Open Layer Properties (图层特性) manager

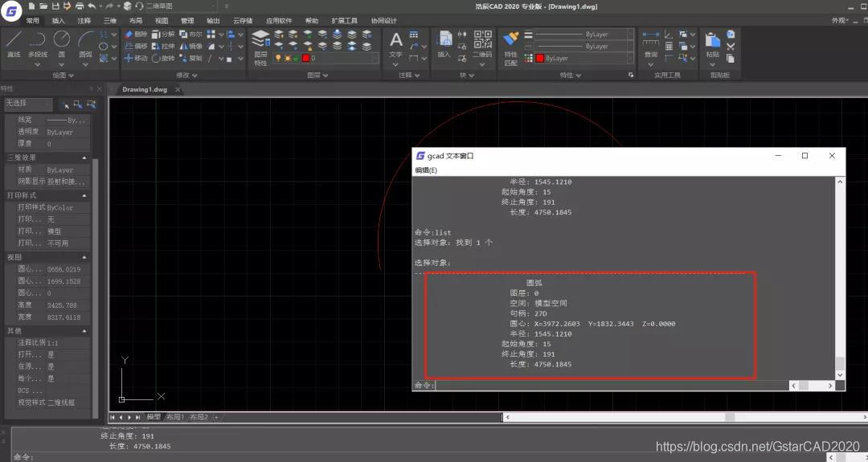click(x=260, y=47)
